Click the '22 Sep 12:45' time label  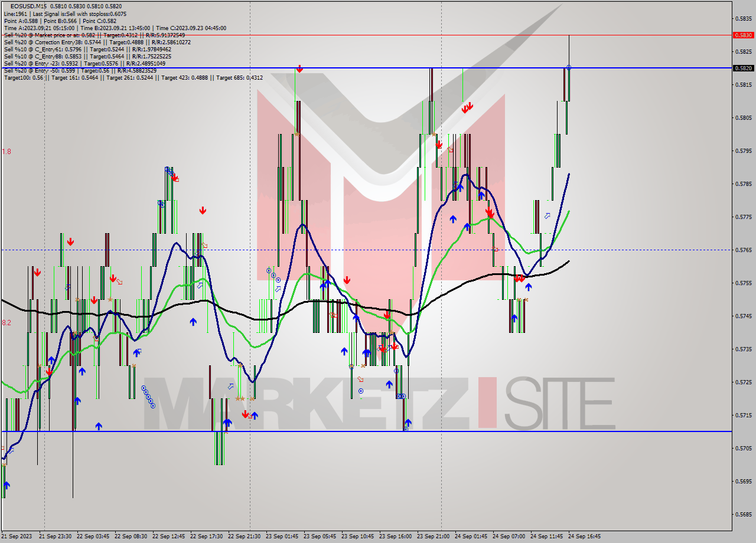[x=168, y=537]
